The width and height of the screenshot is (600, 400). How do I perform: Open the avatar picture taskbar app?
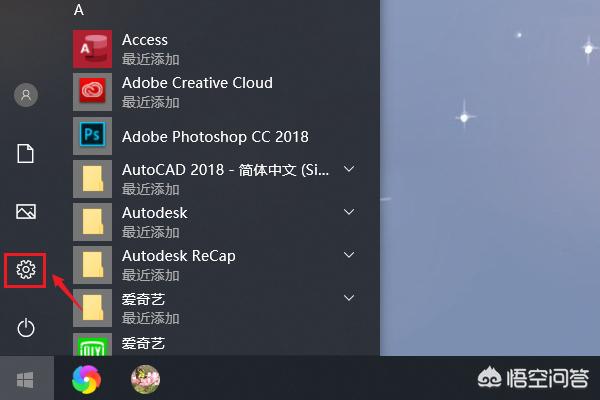(146, 379)
